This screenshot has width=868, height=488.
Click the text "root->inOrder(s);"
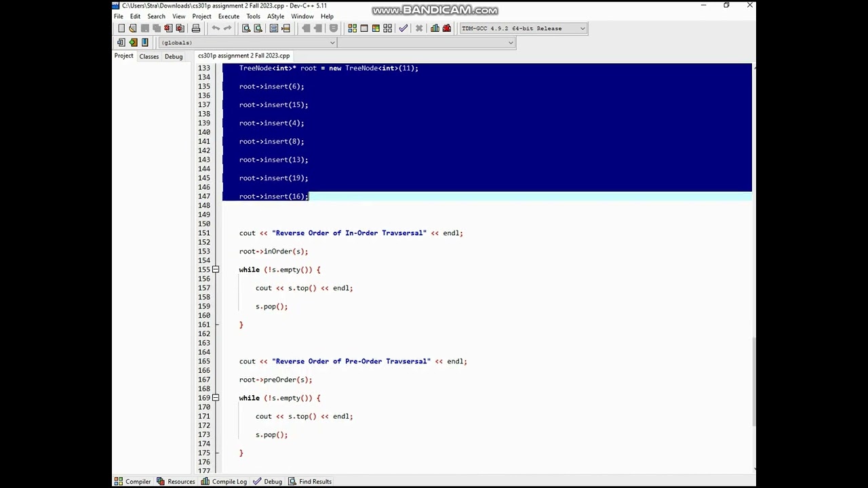coord(273,251)
